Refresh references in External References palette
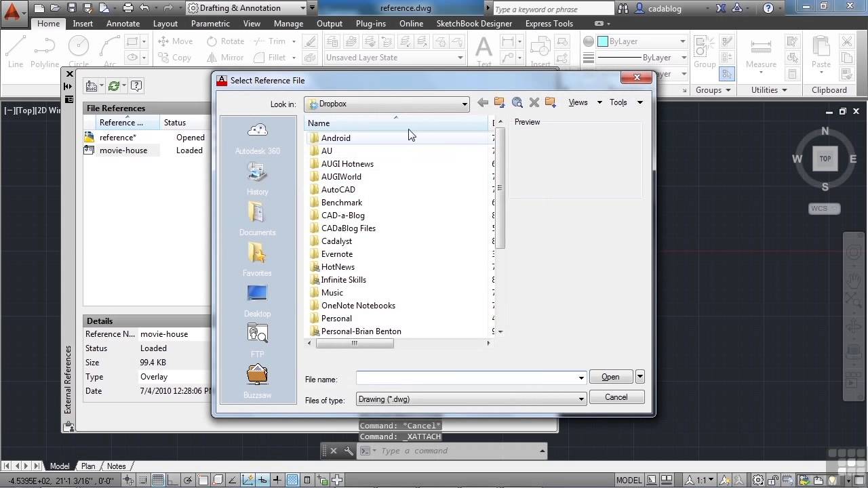This screenshot has width=868, height=488. [114, 86]
